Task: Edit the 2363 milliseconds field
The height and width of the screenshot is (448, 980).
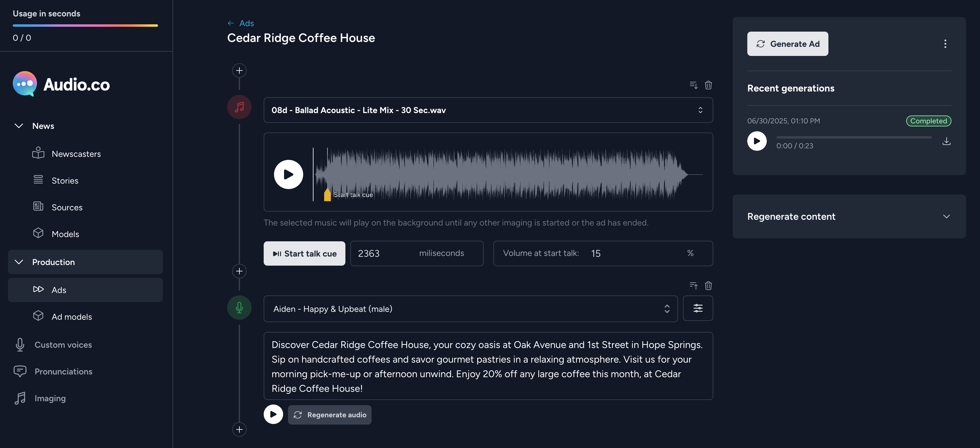Action: (416, 253)
